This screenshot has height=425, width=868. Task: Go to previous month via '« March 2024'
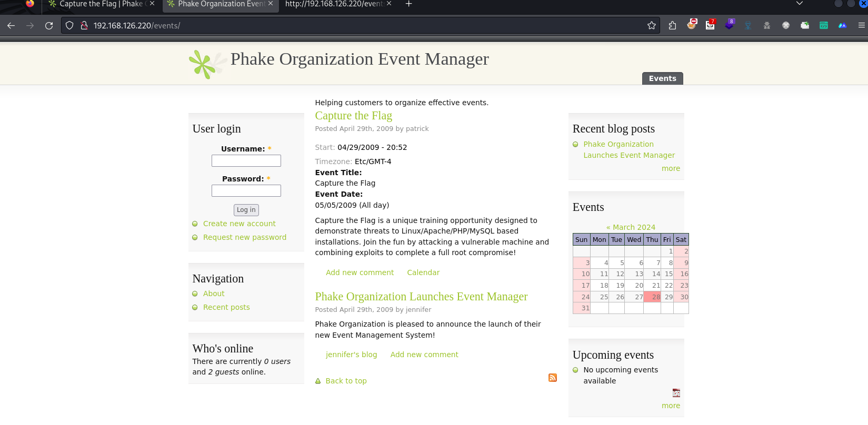[x=631, y=227]
